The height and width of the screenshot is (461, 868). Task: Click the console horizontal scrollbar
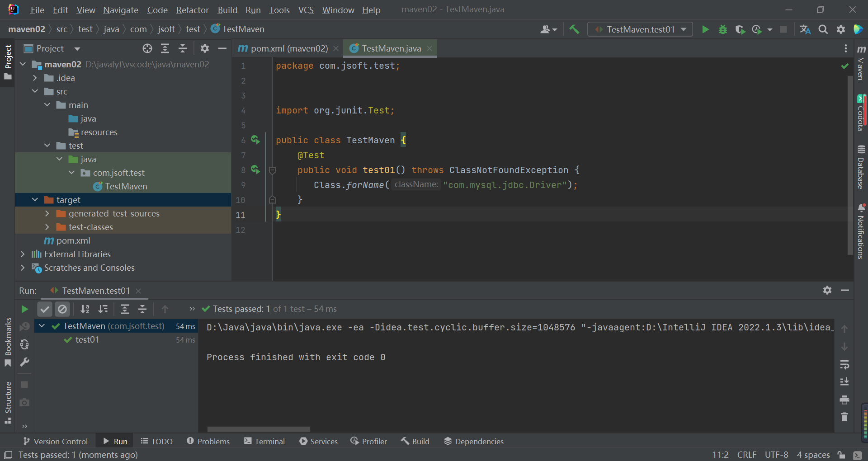259,429
